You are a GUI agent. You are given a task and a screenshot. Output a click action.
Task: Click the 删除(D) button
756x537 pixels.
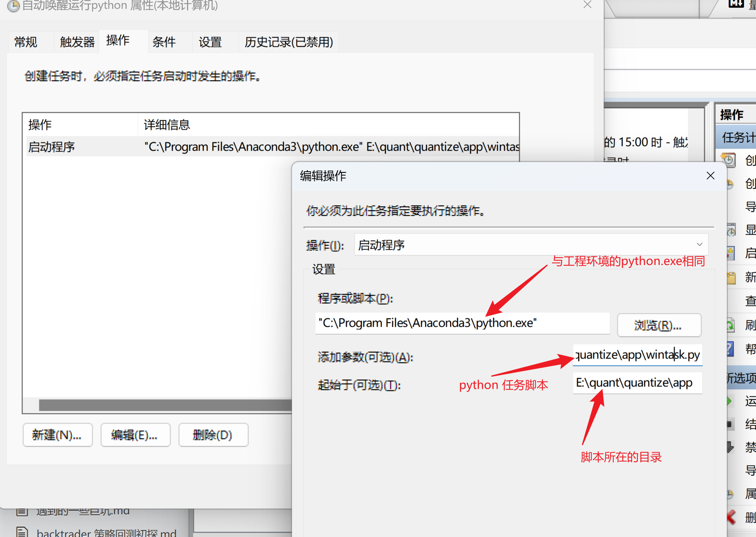click(x=213, y=435)
